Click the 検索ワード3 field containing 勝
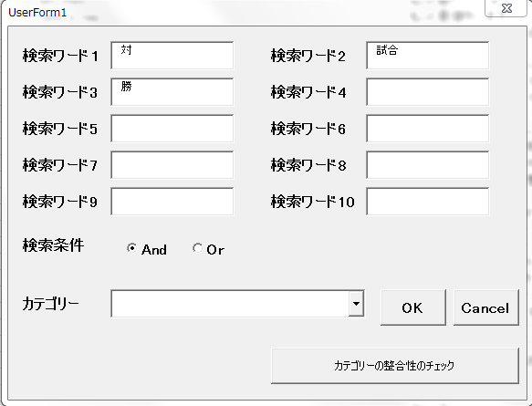 pos(172,92)
